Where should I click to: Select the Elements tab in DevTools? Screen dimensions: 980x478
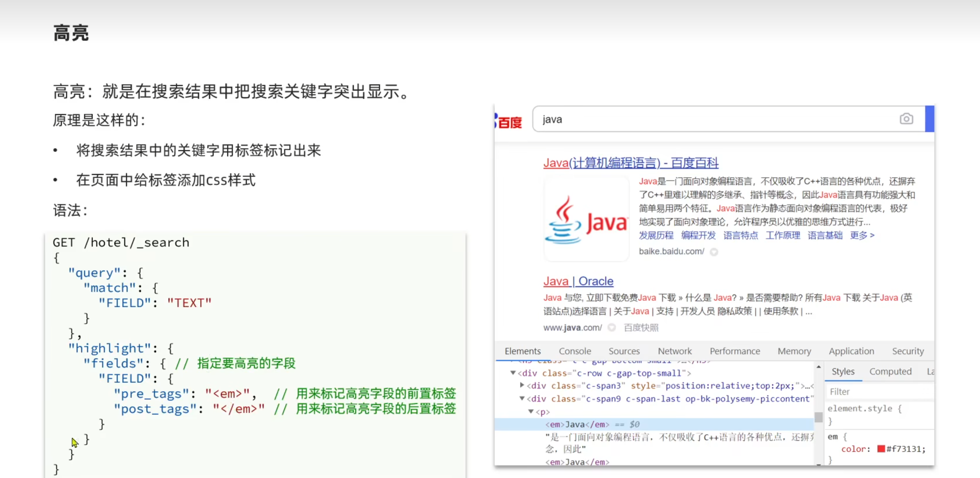pos(523,351)
